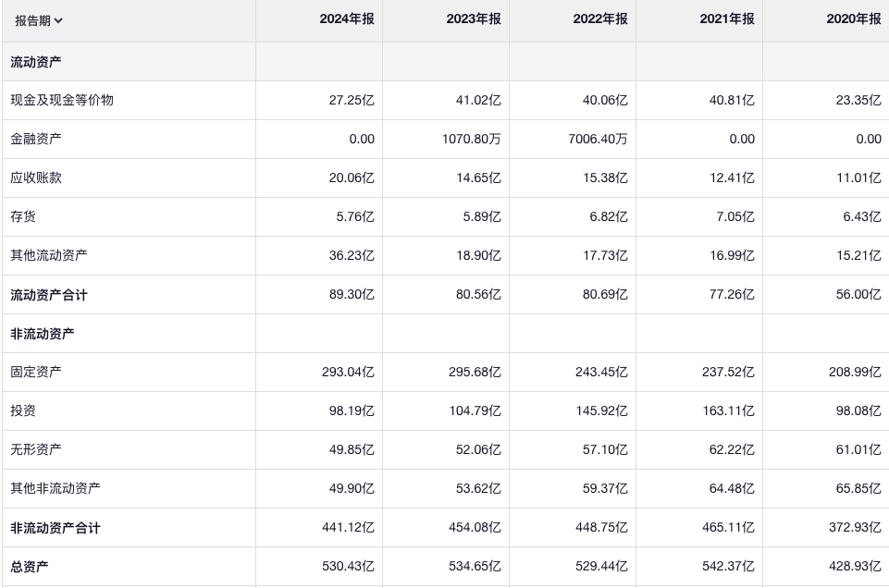Click the 流动资产合计 row label
This screenshot has width=889, height=588.
pos(49,295)
